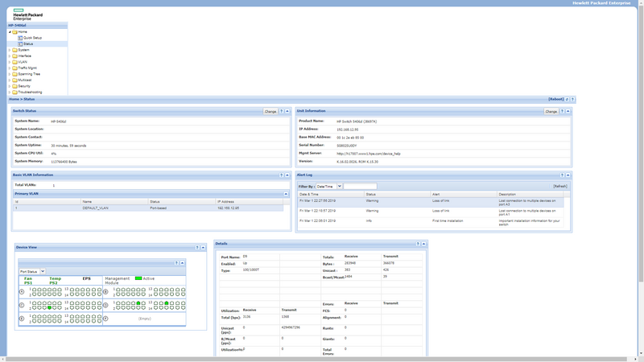Sort Alert Log by Description column

pos(530,194)
